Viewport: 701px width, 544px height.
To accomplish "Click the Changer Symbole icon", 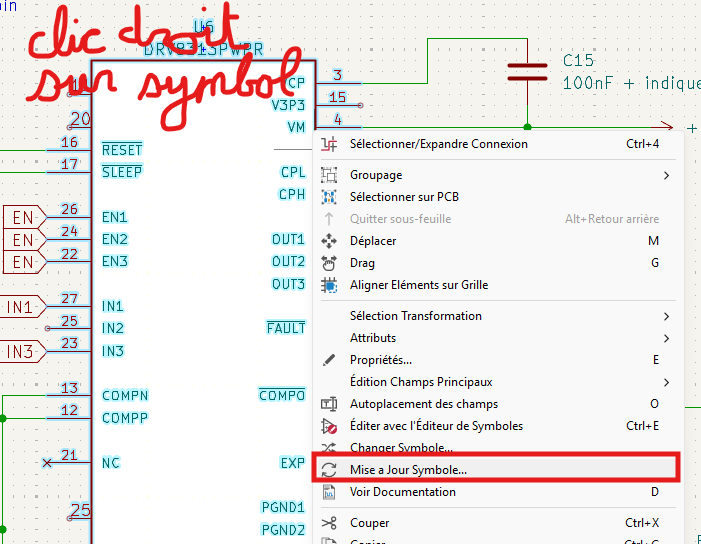I will tap(329, 447).
